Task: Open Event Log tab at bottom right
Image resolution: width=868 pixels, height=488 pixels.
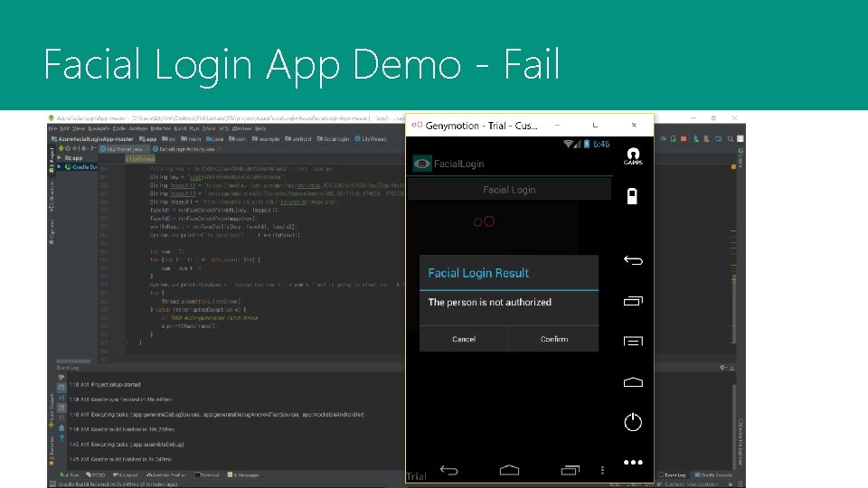Action: [x=672, y=474]
